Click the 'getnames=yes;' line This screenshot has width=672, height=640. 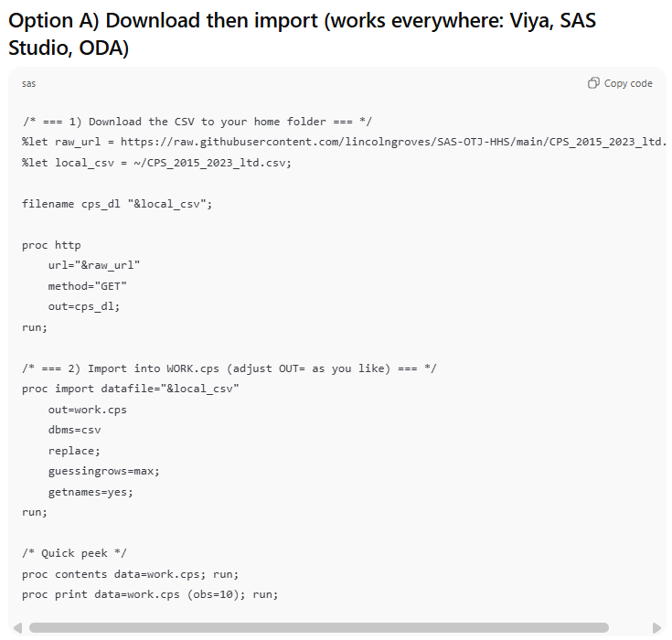pos(91,492)
